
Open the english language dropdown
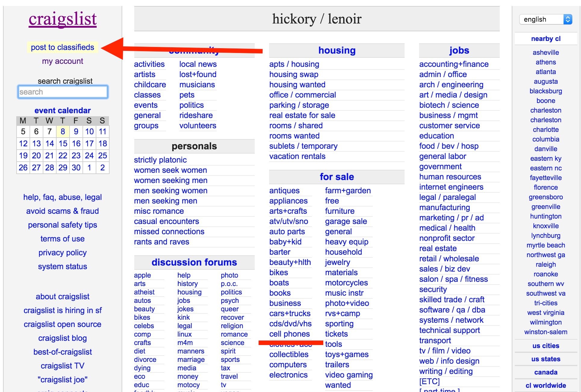(545, 20)
